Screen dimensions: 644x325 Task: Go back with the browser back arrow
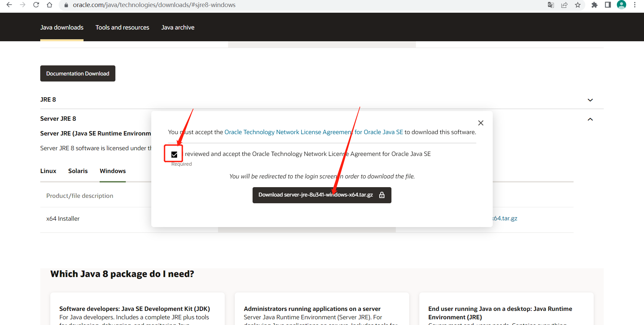pos(9,5)
